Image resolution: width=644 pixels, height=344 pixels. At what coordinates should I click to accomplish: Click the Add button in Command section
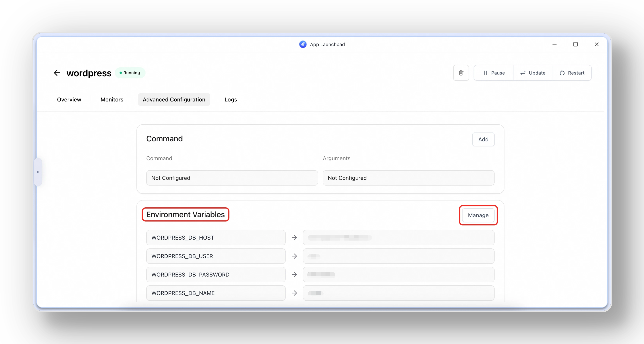tap(483, 139)
